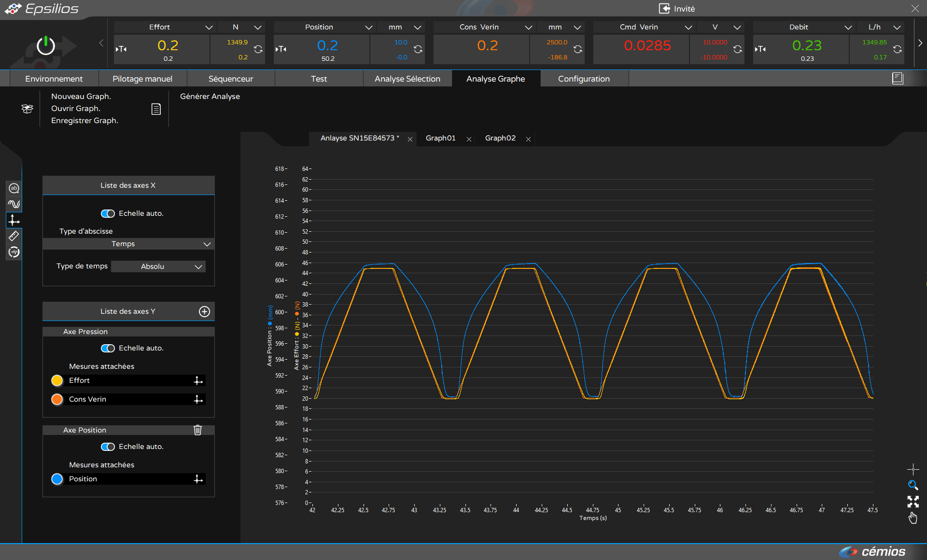Viewport: 927px width, 560px height.
Task: Switch to the Graph01 tab
Action: [x=440, y=138]
